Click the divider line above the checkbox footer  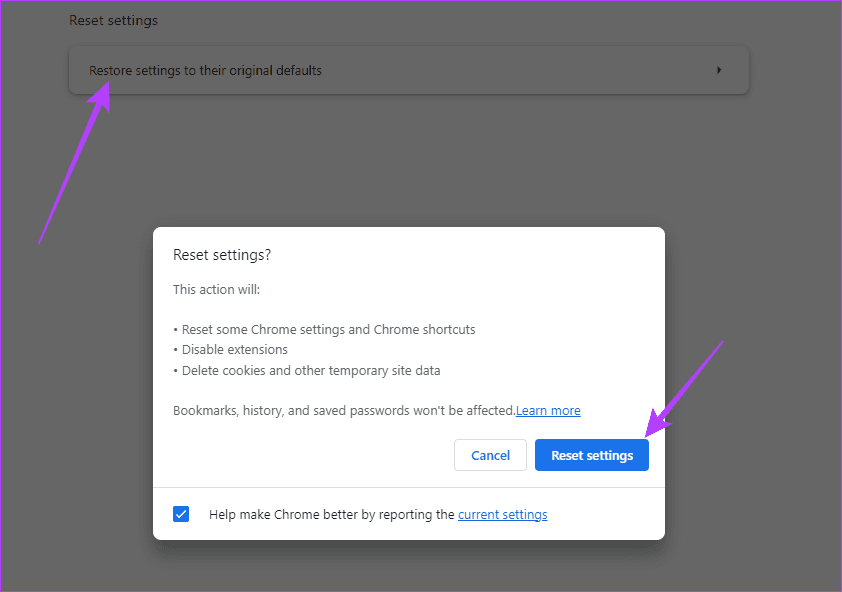pos(408,488)
